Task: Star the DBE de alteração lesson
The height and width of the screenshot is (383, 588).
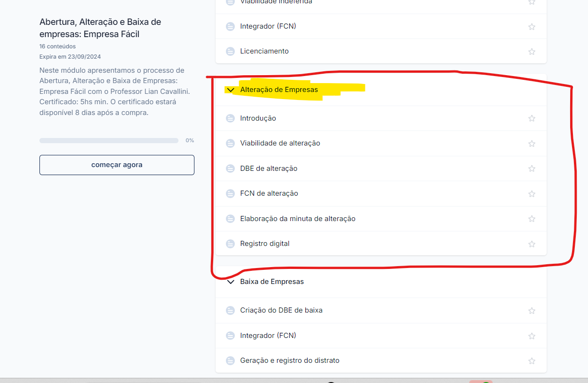Action: [532, 169]
